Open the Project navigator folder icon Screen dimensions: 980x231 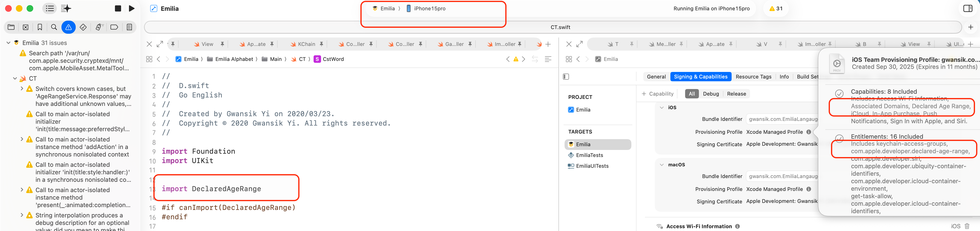11,27
